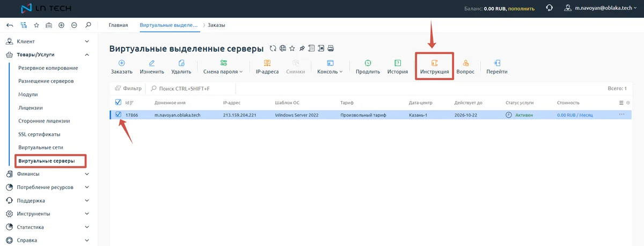644x246 pixels.
Task: Switch to the Заказы tab
Action: 216,25
